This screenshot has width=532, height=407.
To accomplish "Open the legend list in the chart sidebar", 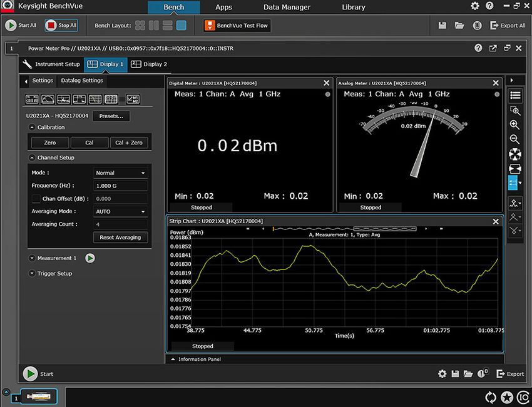I will 515,95.
